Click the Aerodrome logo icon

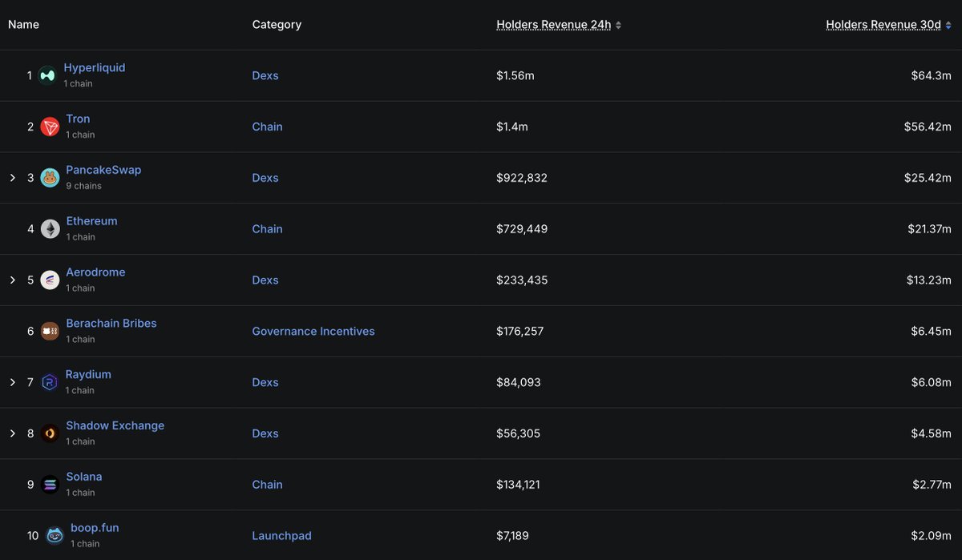click(x=50, y=280)
